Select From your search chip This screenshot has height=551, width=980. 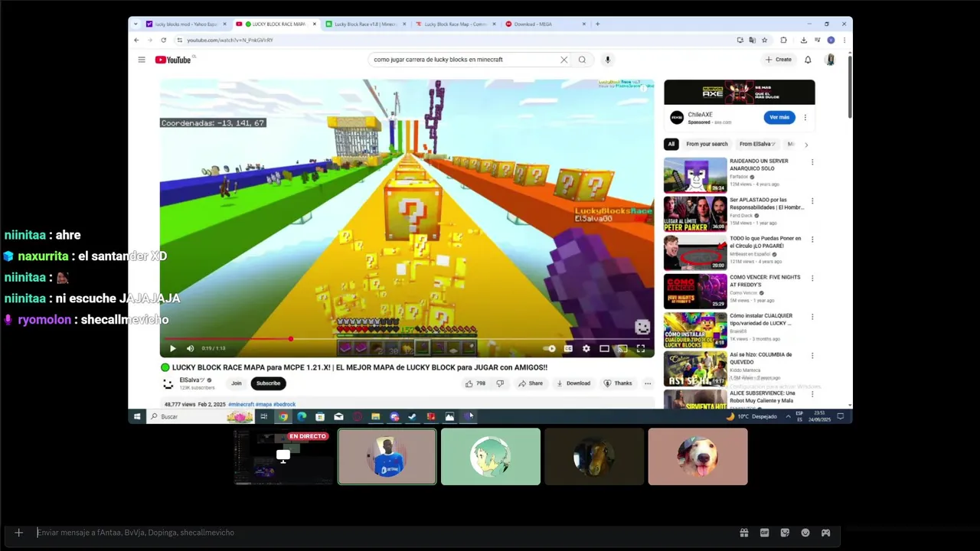click(707, 144)
